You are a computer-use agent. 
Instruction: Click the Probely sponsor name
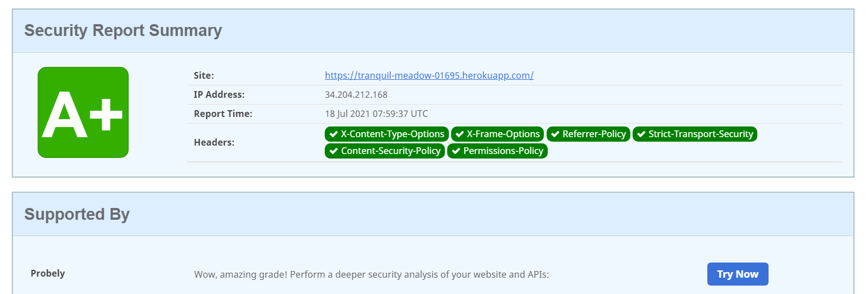(x=48, y=273)
